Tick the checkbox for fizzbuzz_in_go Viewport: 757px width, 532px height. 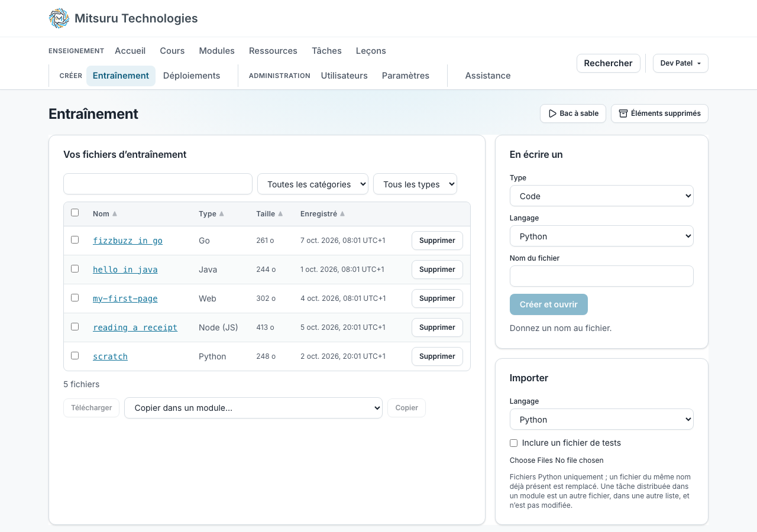(75, 240)
